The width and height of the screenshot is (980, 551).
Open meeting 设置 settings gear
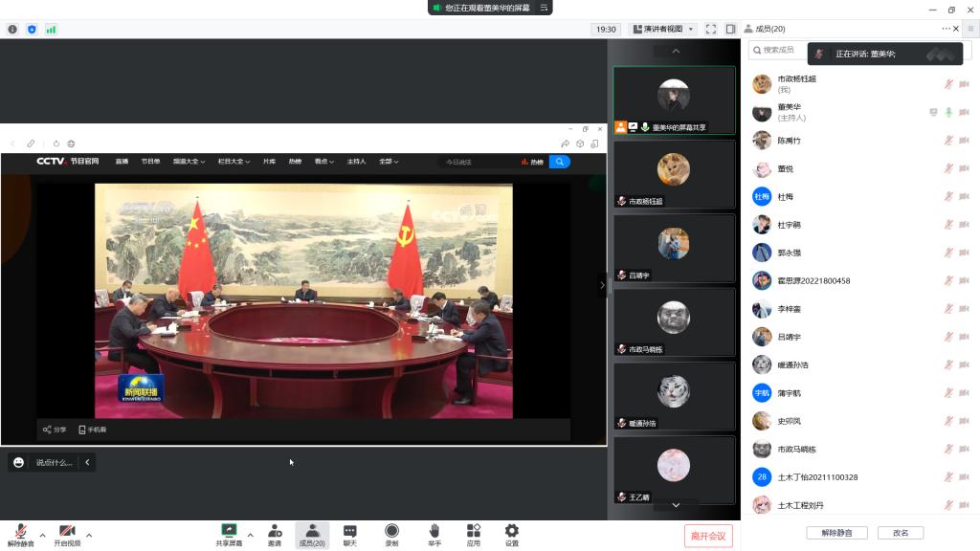tap(512, 531)
